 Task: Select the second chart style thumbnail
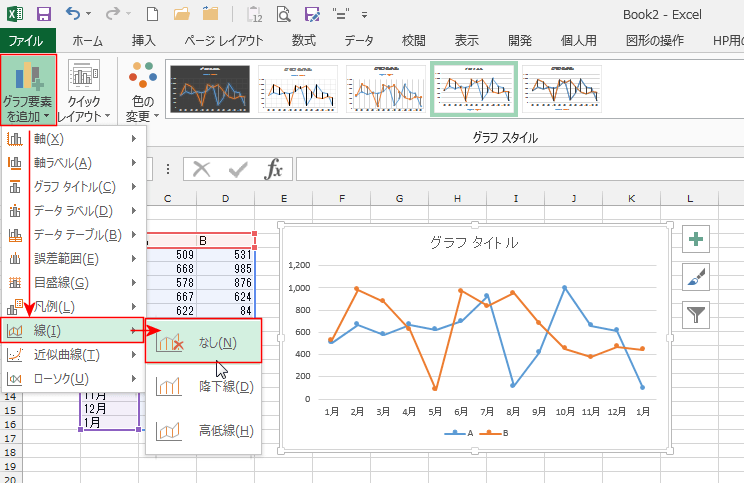298,89
